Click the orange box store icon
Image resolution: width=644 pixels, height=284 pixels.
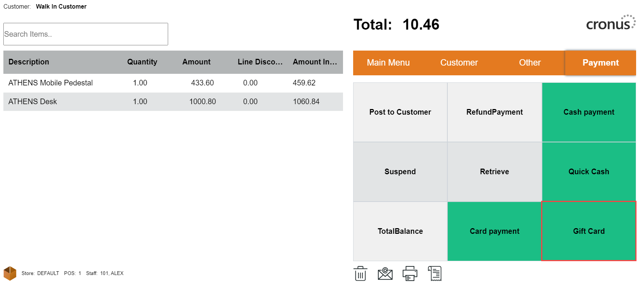tap(10, 273)
